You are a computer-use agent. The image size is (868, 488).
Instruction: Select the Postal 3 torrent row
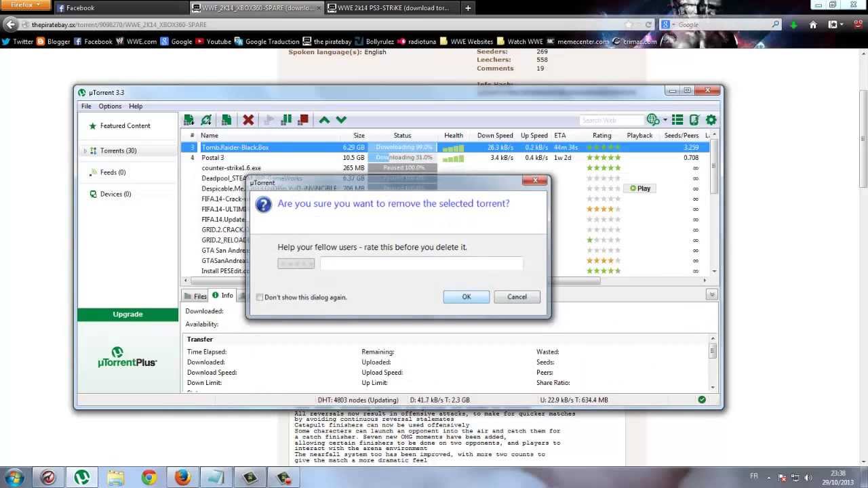(x=445, y=158)
